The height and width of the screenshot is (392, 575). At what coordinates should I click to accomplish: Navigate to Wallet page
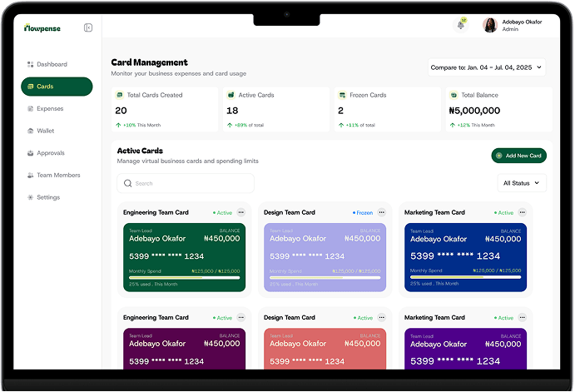[x=45, y=131]
